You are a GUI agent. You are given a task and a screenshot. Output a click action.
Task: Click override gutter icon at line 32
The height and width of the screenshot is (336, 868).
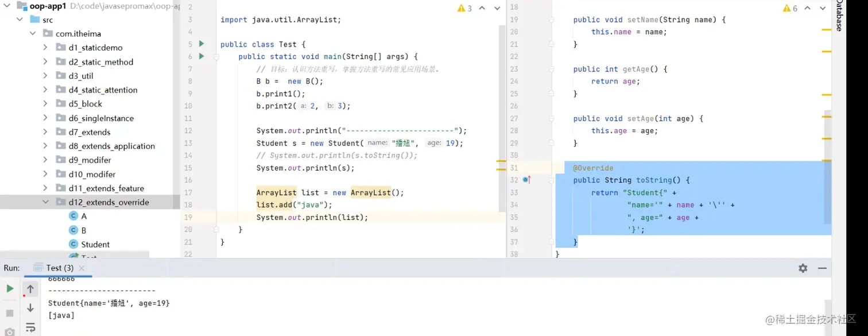pos(526,180)
